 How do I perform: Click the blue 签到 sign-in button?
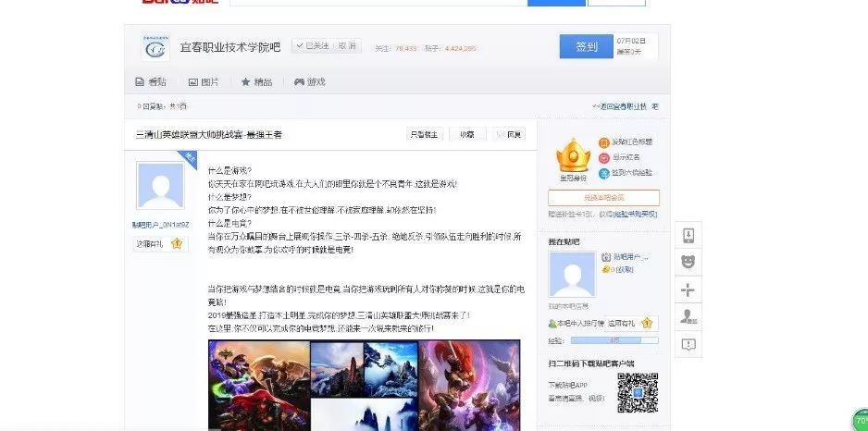click(587, 46)
